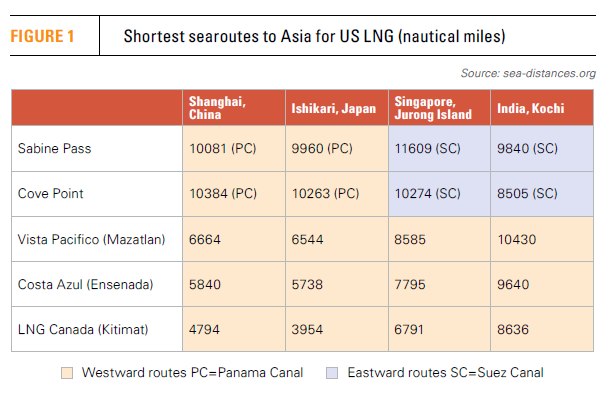Click the figure title about shortest searoutes

pos(314,37)
